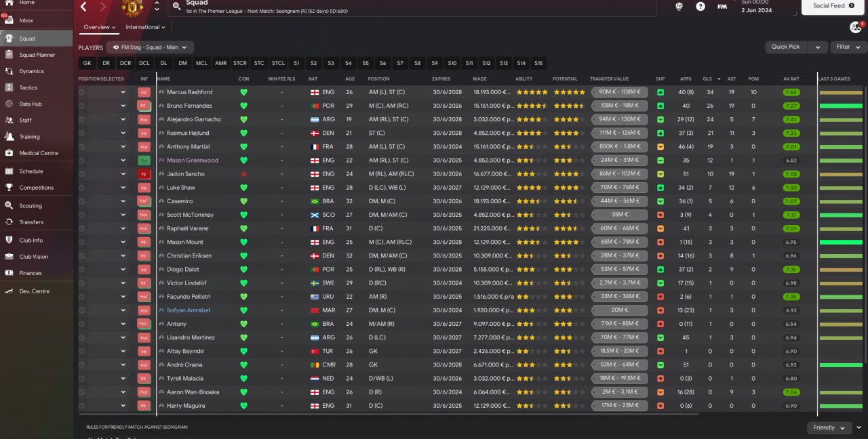Open the Overview tab menu
Viewport: 868px width, 439px height.
[x=100, y=27]
